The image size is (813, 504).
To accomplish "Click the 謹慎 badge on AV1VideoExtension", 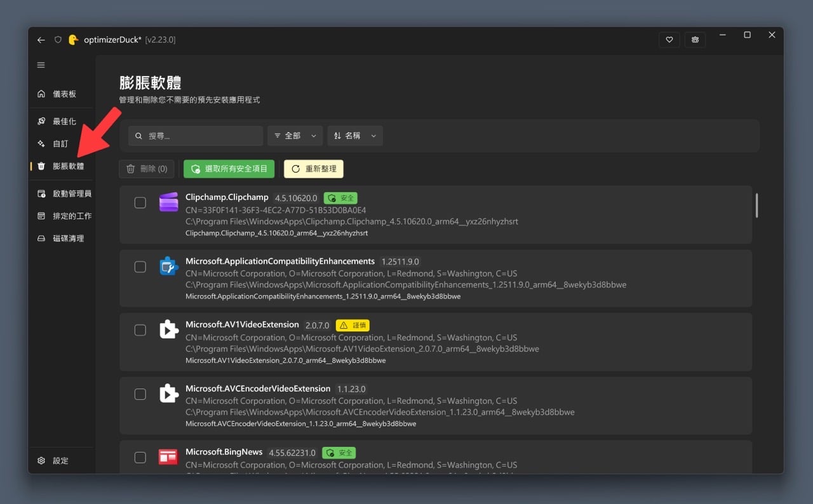I will pyautogui.click(x=353, y=325).
